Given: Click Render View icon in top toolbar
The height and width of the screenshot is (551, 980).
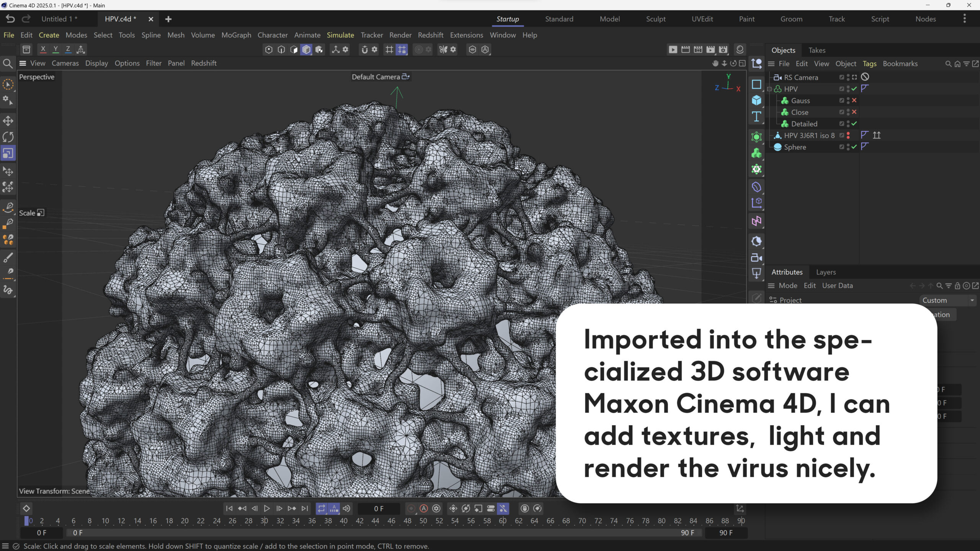Looking at the screenshot, I should [673, 49].
